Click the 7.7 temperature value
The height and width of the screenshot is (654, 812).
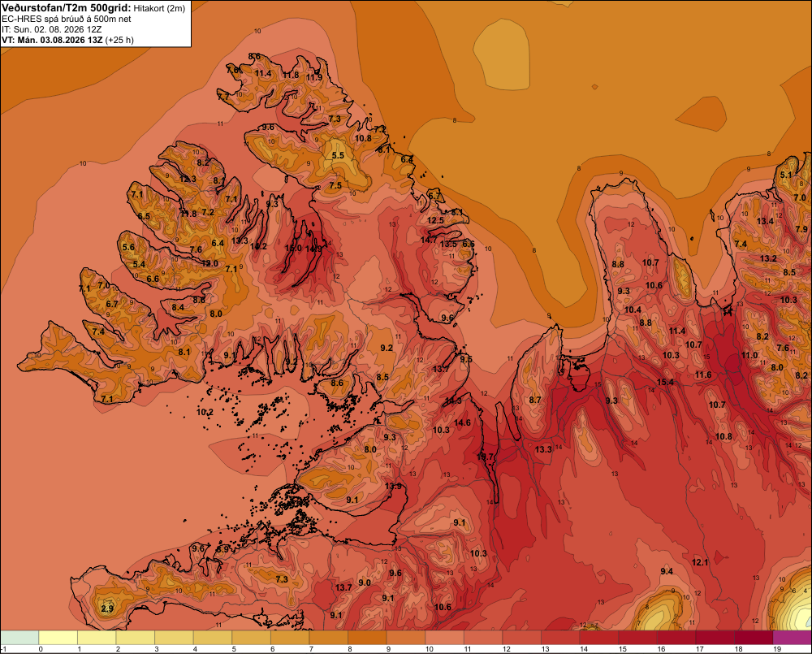223,97
